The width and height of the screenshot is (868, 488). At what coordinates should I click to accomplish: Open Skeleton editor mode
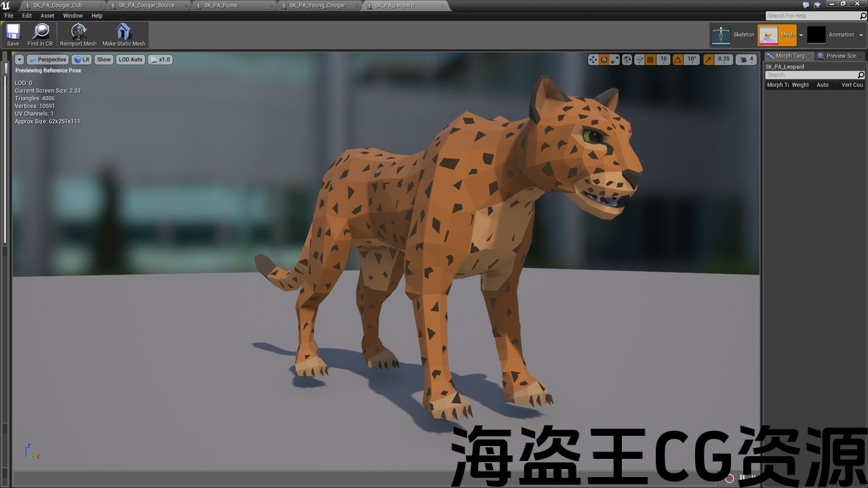pyautogui.click(x=733, y=35)
